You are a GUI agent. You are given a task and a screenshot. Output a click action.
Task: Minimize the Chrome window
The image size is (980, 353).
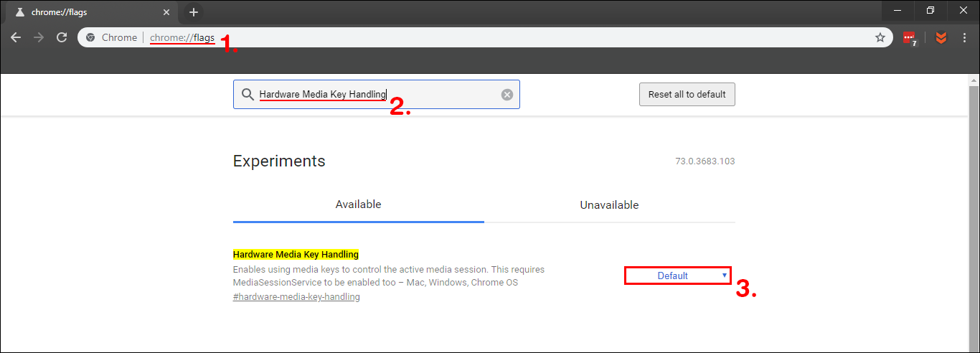pyautogui.click(x=897, y=10)
